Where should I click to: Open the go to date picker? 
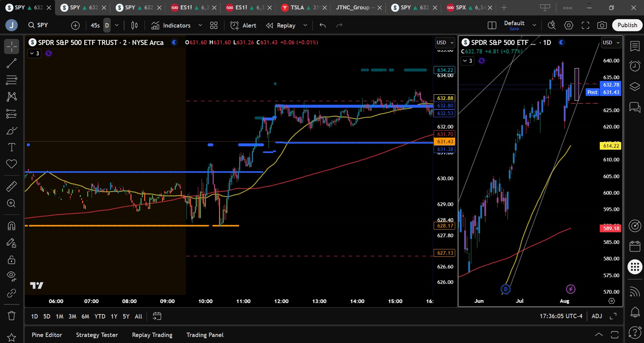point(157,316)
